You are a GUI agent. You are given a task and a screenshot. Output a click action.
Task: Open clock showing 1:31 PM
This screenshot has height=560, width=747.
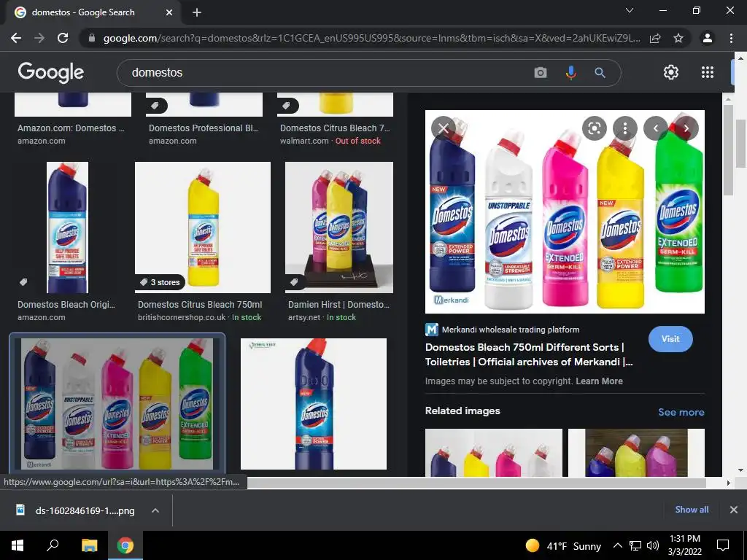tap(684, 545)
